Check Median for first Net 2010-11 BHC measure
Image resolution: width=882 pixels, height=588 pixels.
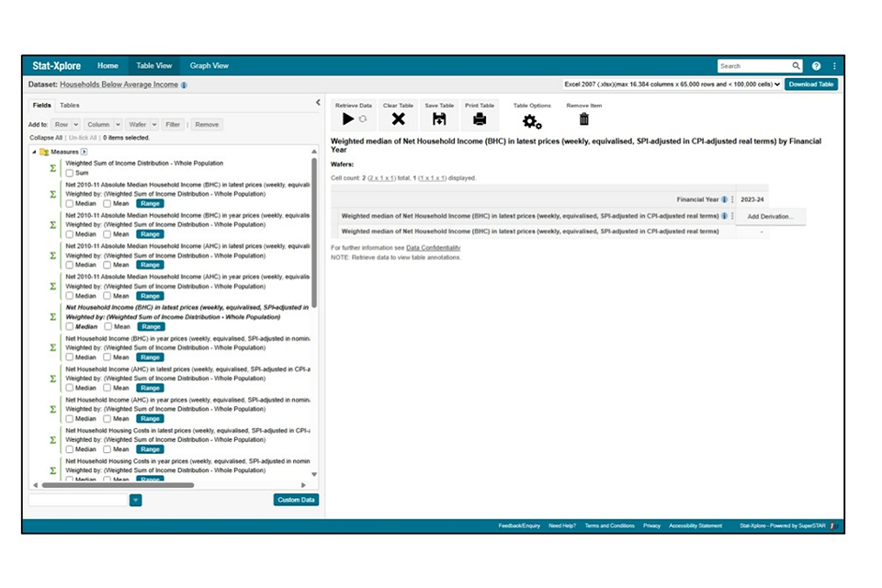[x=70, y=203]
